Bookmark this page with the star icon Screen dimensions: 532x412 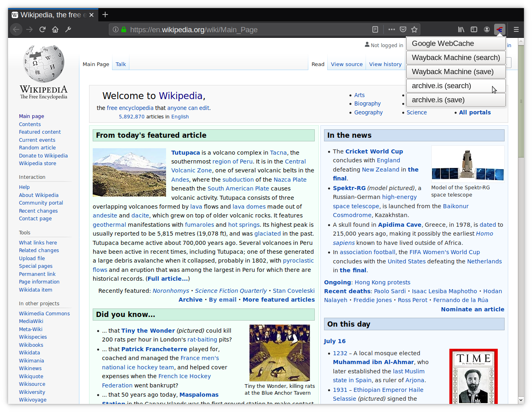click(x=414, y=29)
